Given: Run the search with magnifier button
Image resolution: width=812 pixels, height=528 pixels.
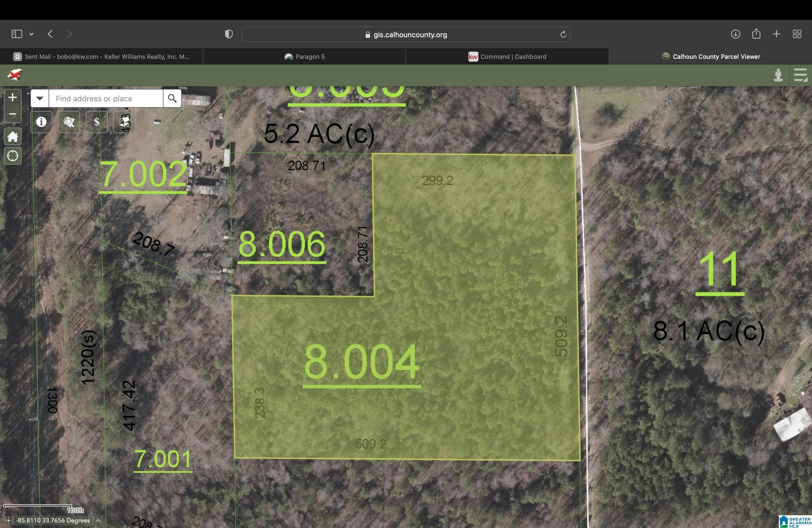Looking at the screenshot, I should pyautogui.click(x=172, y=98).
